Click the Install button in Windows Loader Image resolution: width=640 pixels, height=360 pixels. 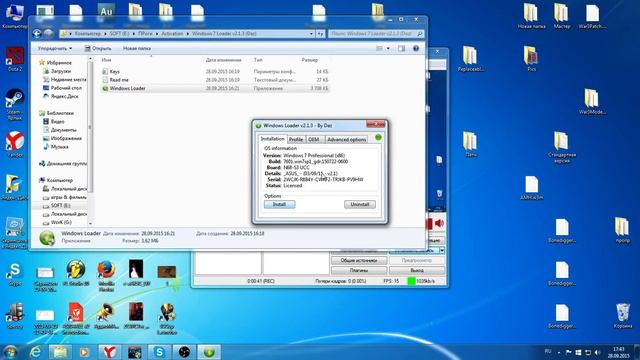279,204
